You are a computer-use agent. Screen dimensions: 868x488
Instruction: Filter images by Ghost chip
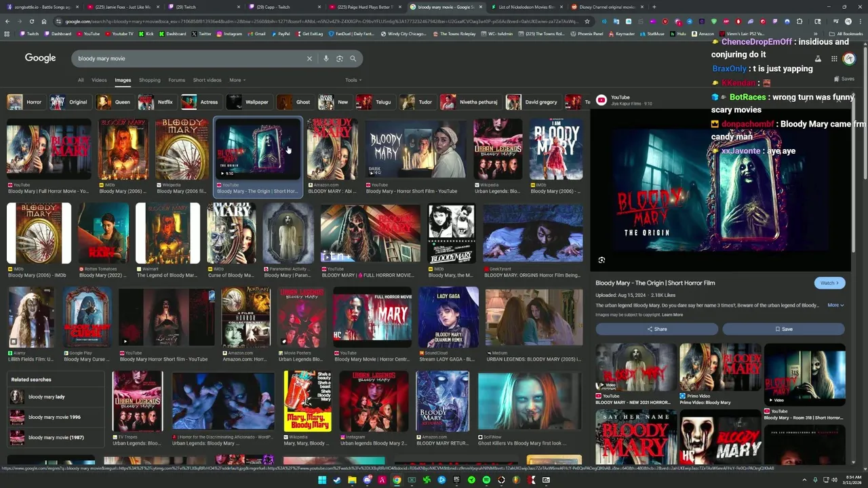pos(295,102)
